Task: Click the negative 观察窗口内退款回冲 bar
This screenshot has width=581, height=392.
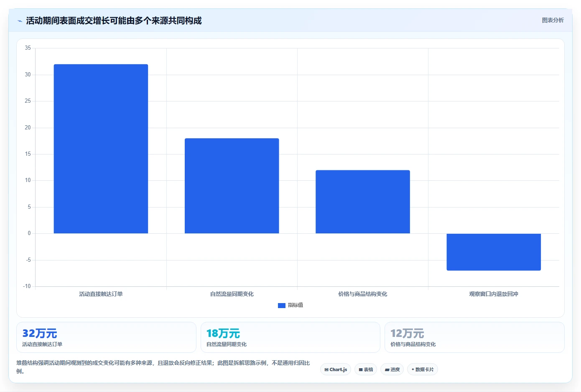Action: coord(494,252)
